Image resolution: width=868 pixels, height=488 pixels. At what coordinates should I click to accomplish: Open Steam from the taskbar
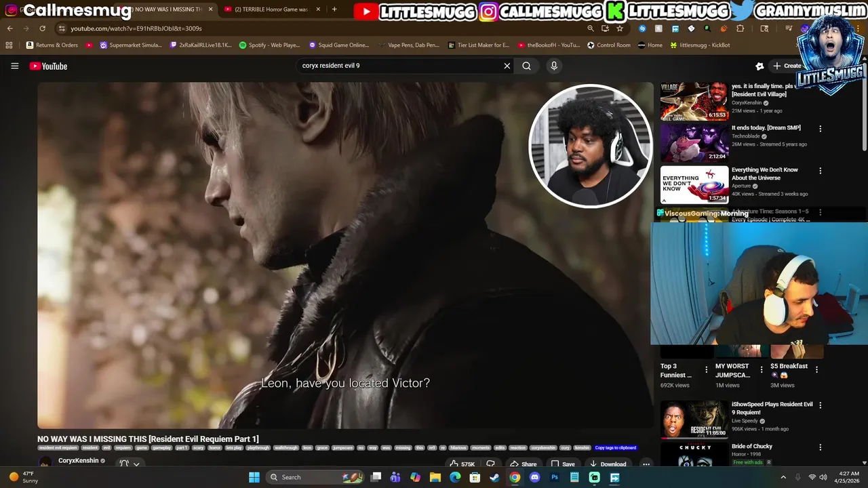[495, 477]
